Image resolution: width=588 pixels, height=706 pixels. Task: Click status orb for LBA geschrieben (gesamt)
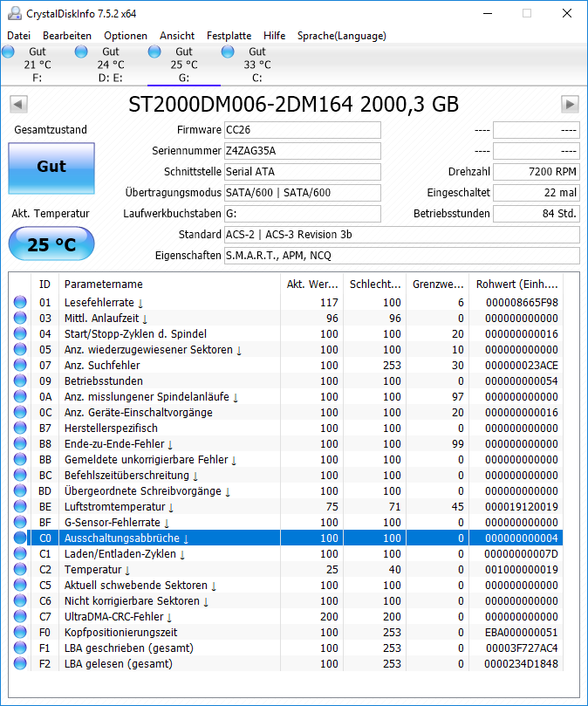click(x=20, y=648)
